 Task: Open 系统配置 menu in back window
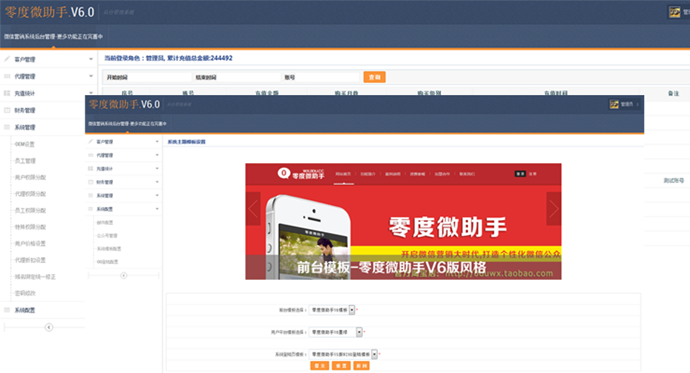coord(25,310)
